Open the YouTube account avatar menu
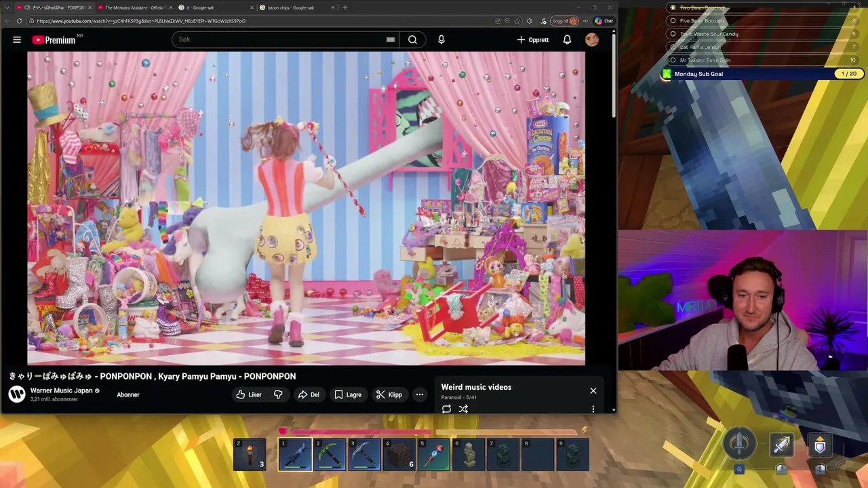This screenshot has width=868, height=488. click(x=592, y=40)
